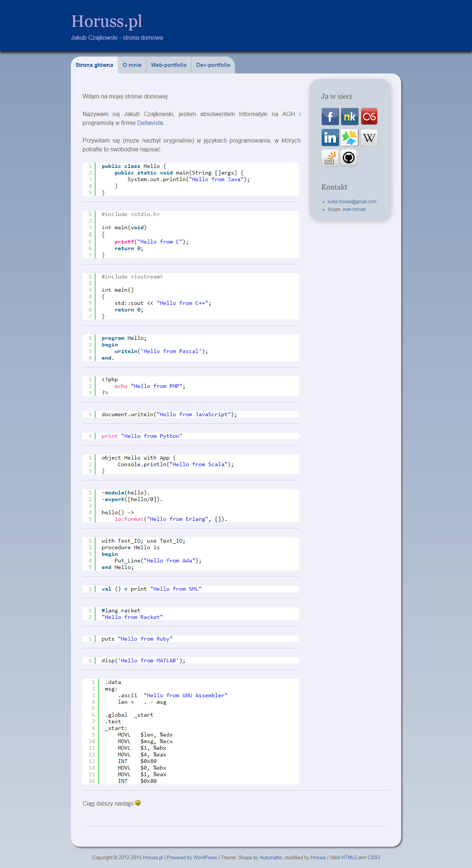Viewport: 472px width, 868px height.
Task: Open the Last.fm profile icon
Action: click(369, 117)
